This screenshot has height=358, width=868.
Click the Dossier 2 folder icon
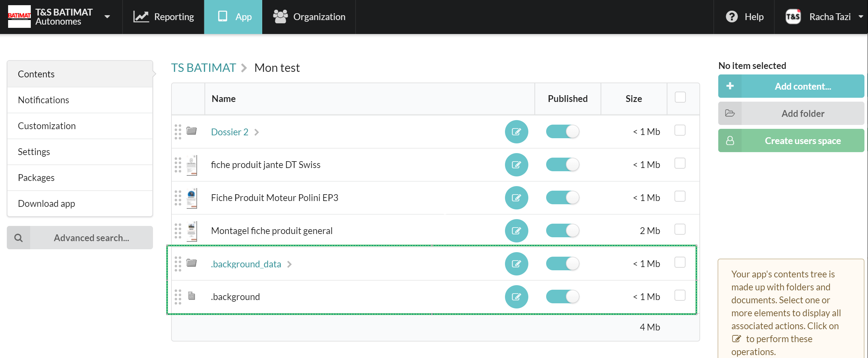(192, 130)
